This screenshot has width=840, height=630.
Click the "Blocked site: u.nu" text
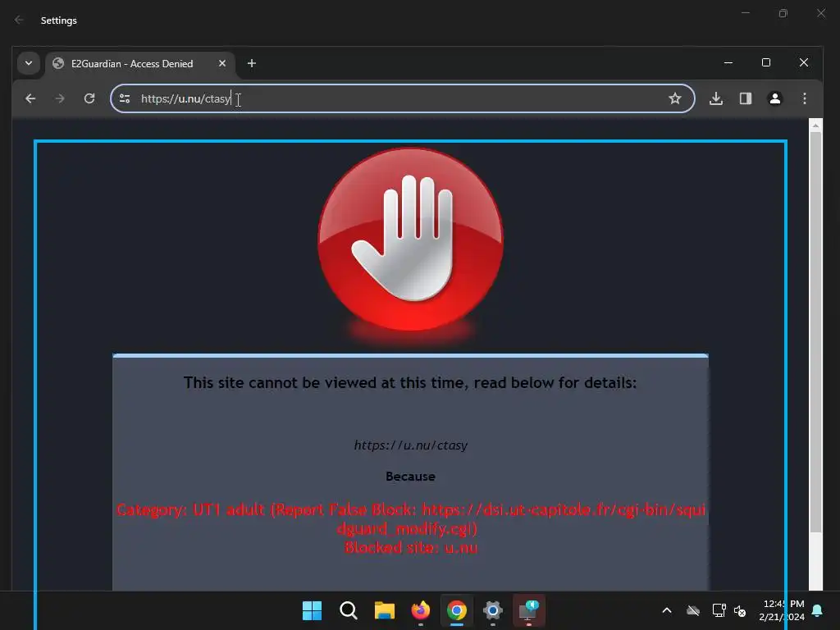tap(411, 547)
